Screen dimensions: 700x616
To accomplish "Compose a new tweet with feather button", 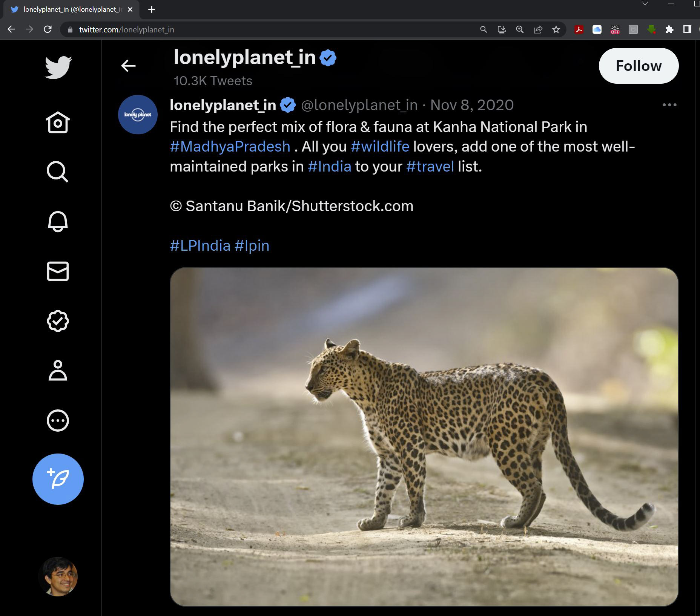I will pyautogui.click(x=58, y=479).
